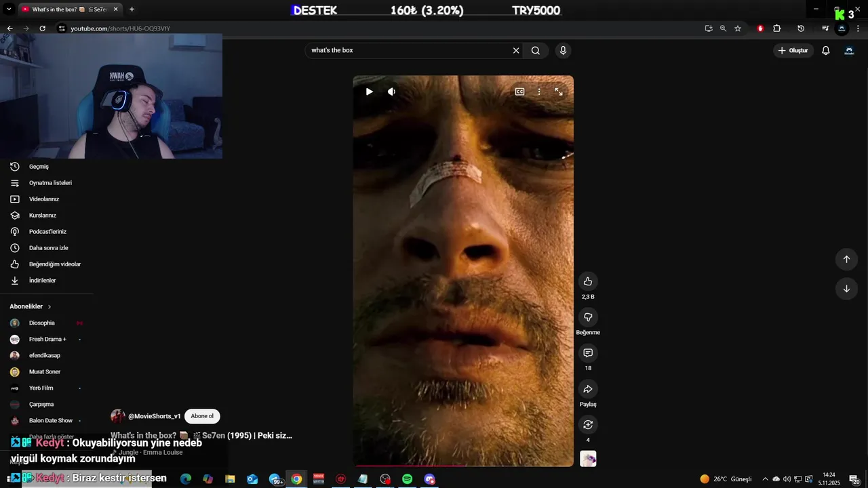Open Spotify from the taskbar
This screenshot has height=488, width=868.
(407, 479)
